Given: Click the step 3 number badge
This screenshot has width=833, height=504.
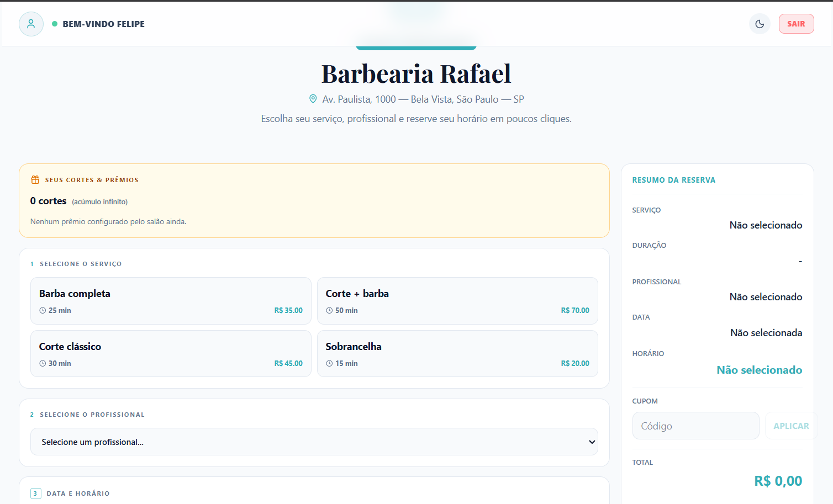Looking at the screenshot, I should coord(35,494).
